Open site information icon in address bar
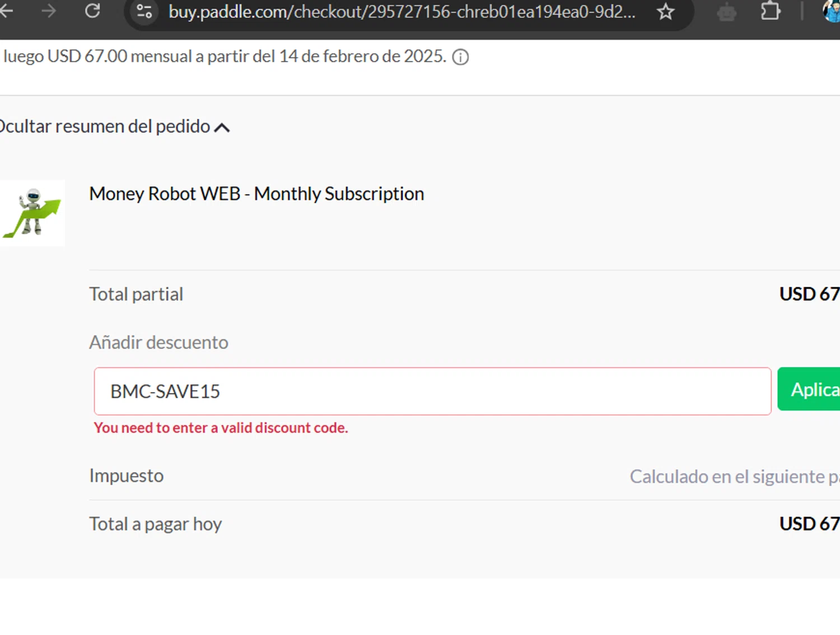The width and height of the screenshot is (840, 635). 144,11
